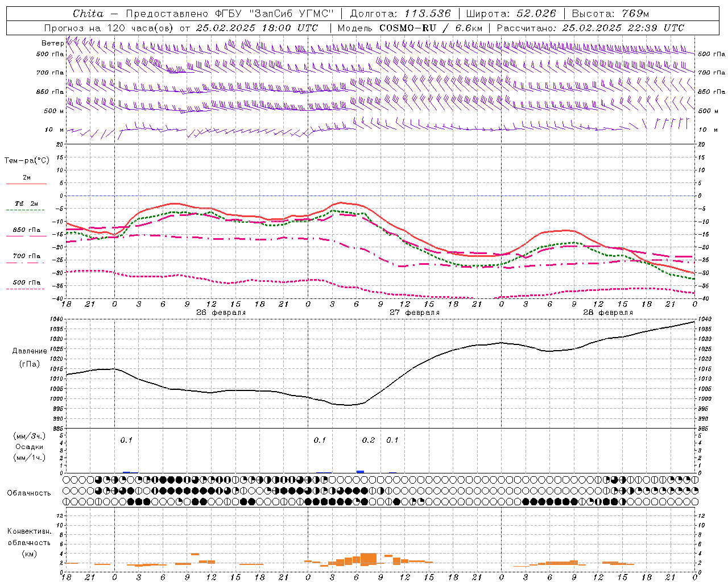Click the "Тем-ра(°C)" temperature panel title

pos(27,160)
